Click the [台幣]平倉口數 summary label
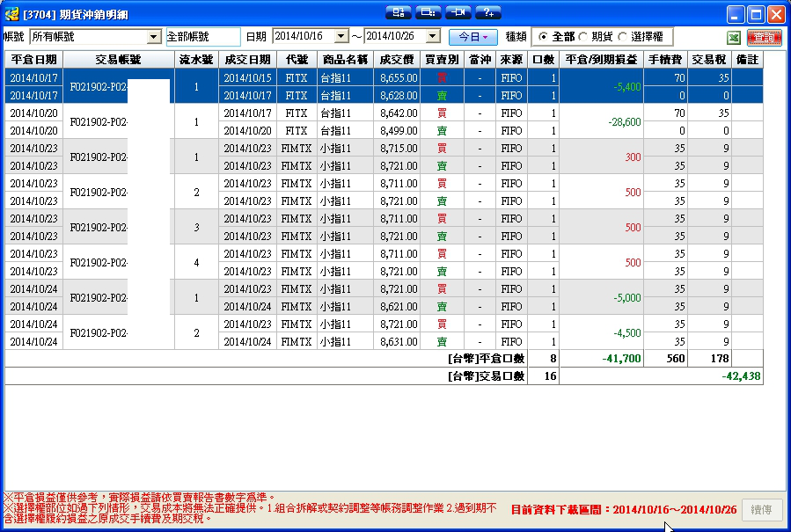 pyautogui.click(x=487, y=359)
